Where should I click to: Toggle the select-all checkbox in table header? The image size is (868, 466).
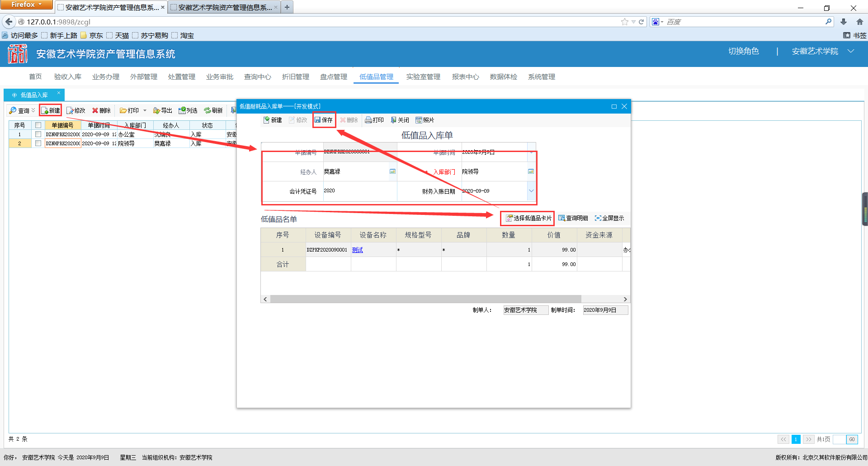(x=38, y=125)
